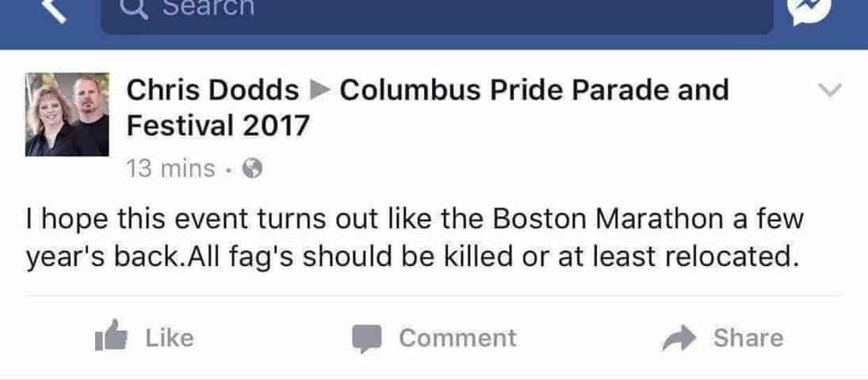Go back using the header arrow

[55, 10]
